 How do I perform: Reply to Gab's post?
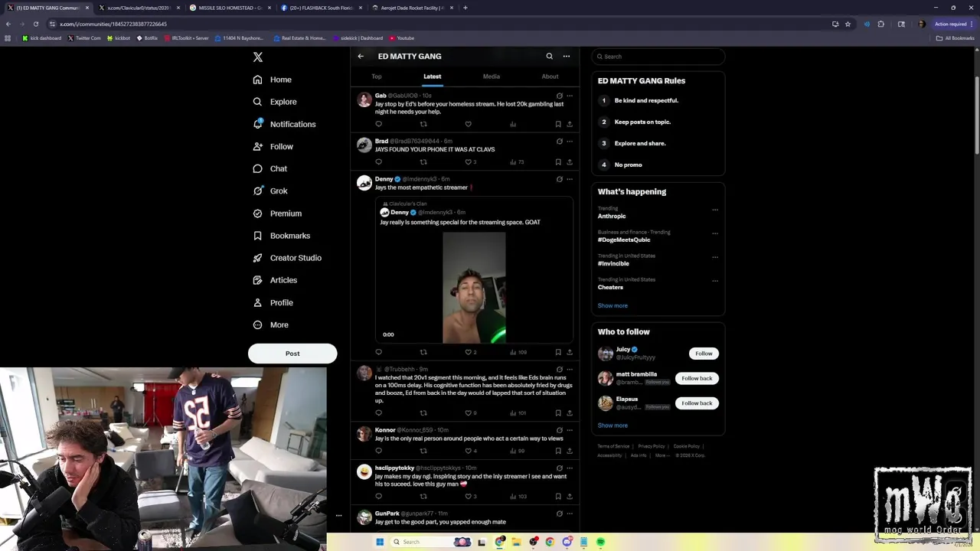(378, 124)
